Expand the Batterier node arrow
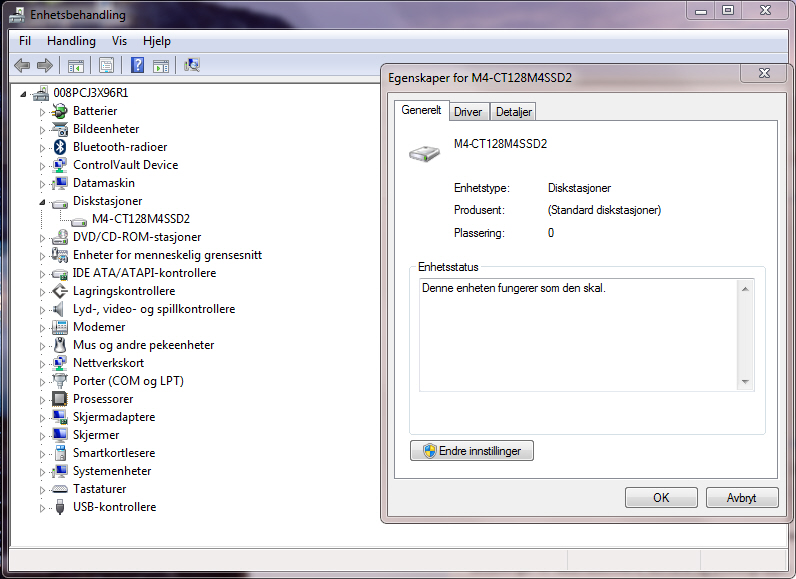The width and height of the screenshot is (796, 579). point(42,112)
